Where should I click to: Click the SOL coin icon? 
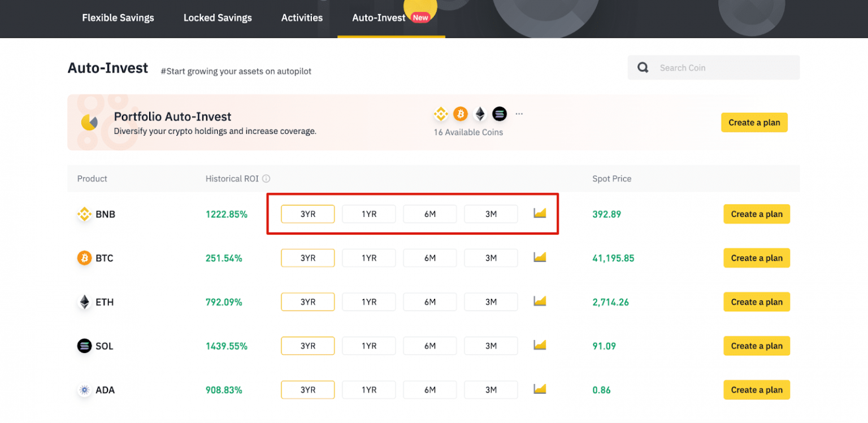84,346
